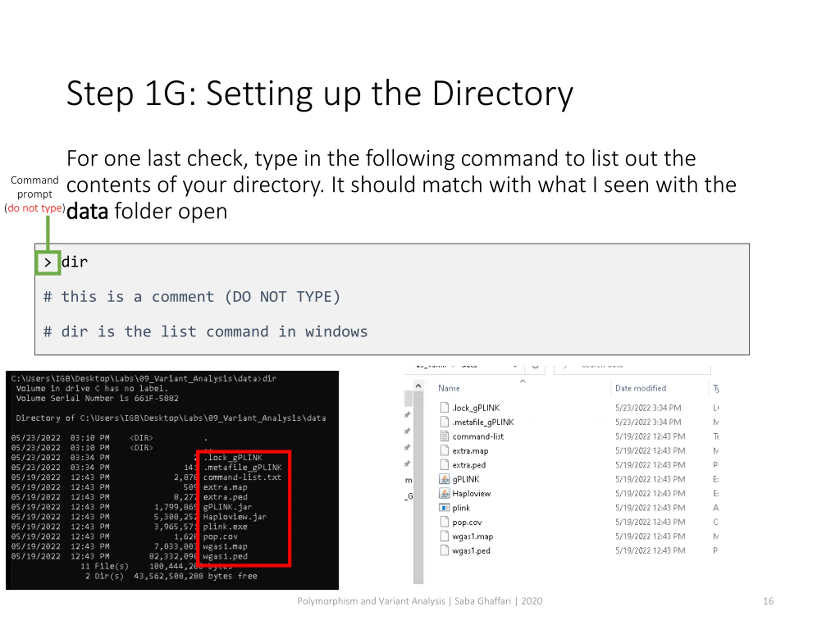Click the file icon beside extra.ped

coord(444,464)
